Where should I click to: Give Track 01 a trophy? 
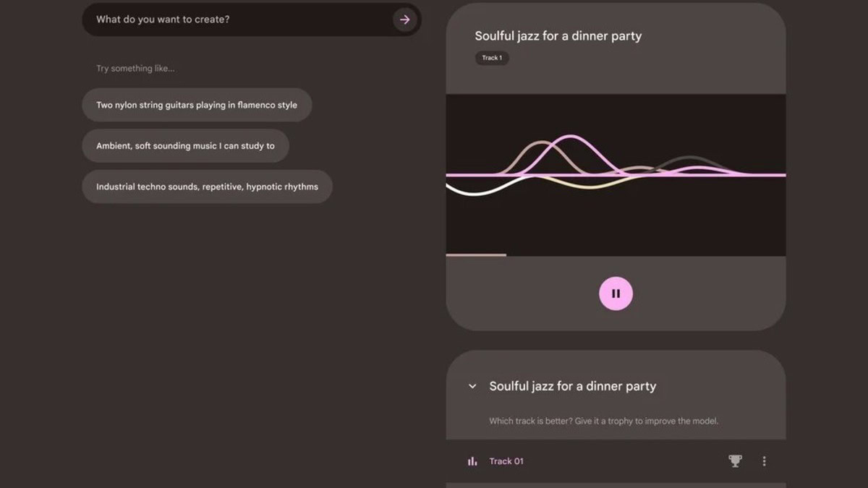click(x=735, y=461)
